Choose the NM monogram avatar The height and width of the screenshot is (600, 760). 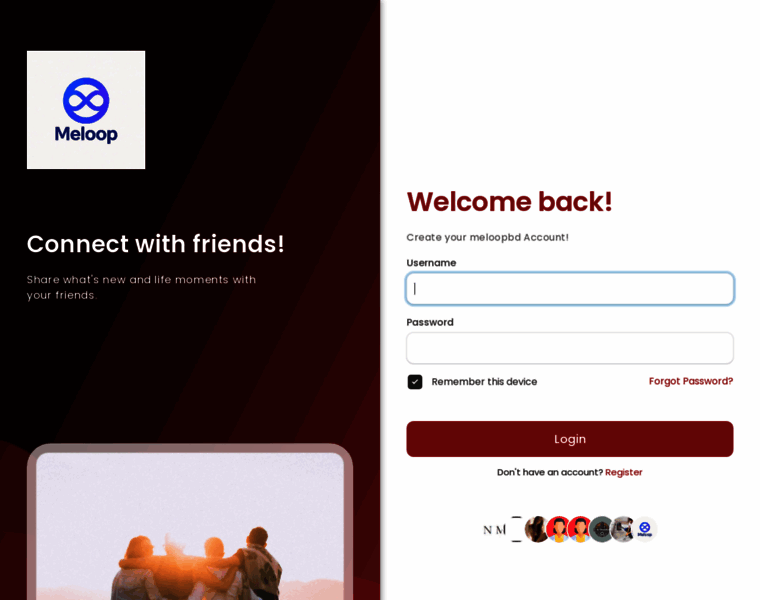click(495, 529)
